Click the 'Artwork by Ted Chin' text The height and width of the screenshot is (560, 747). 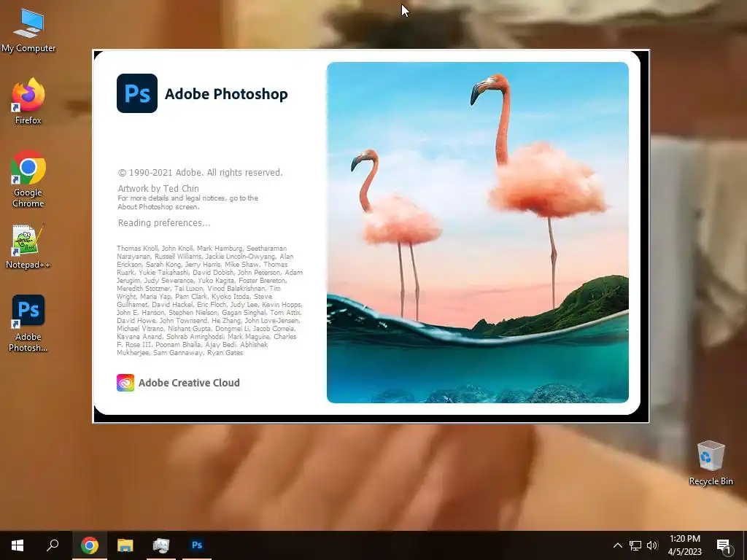[x=158, y=189]
